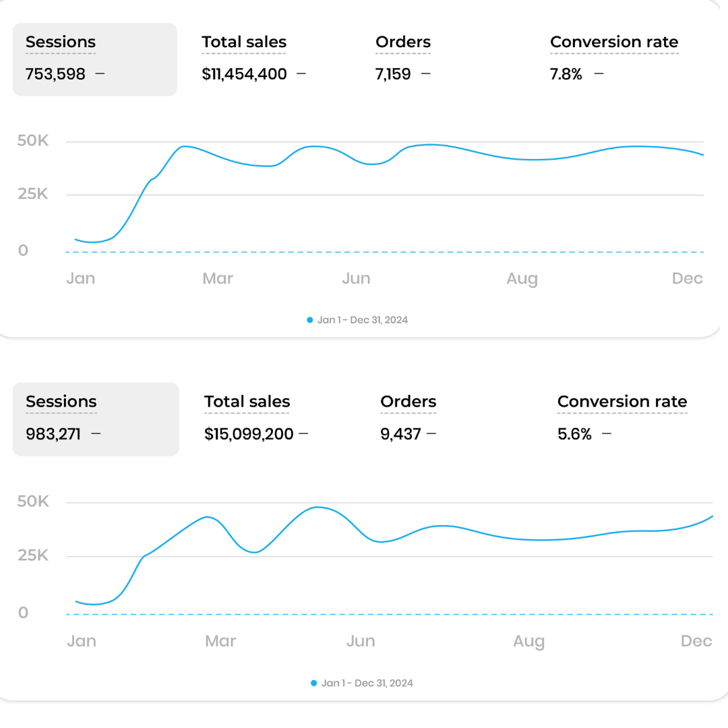Click the Mar axis label on the lower chart
The width and height of the screenshot is (728, 728).
220,641
